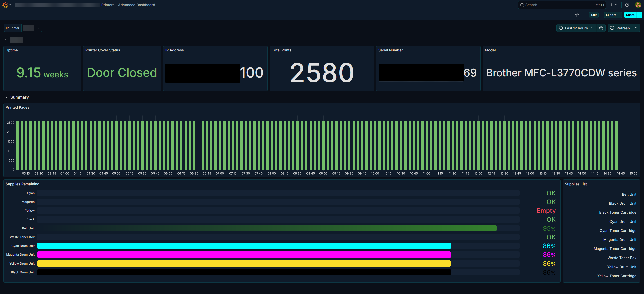
Task: Open the refresh interval dropdown arrow
Action: click(636, 28)
